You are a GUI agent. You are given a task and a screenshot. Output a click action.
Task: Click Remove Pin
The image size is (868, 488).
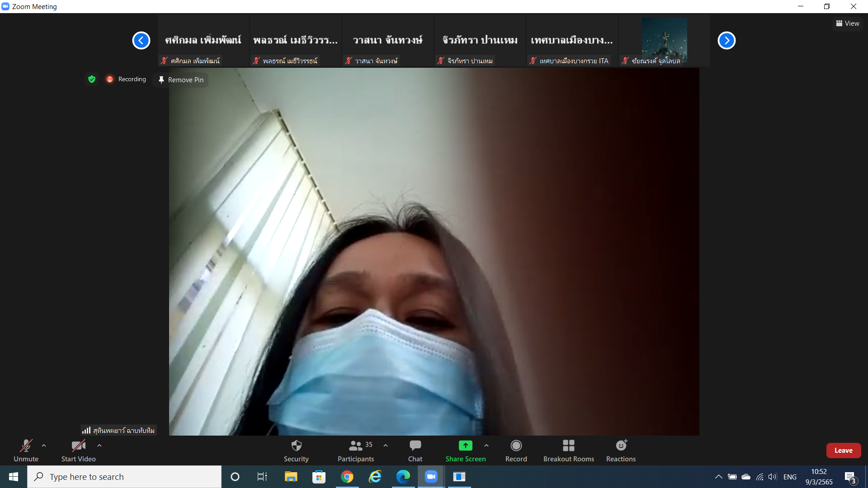click(181, 80)
